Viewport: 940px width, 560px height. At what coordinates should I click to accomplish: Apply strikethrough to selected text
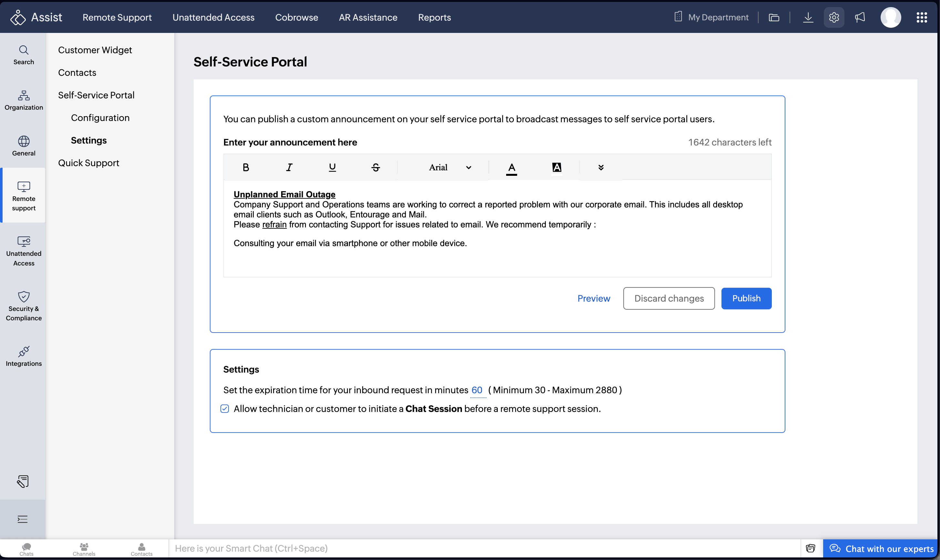click(375, 167)
